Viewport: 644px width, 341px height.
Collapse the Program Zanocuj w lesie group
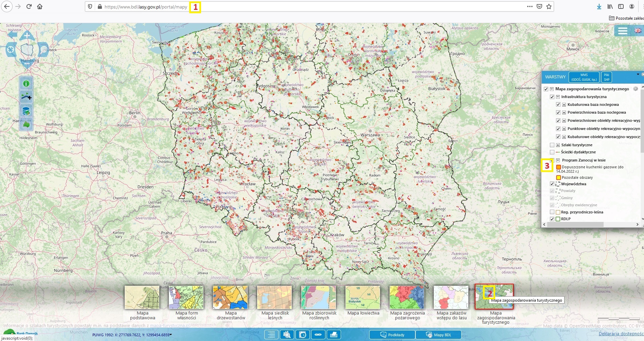point(558,160)
